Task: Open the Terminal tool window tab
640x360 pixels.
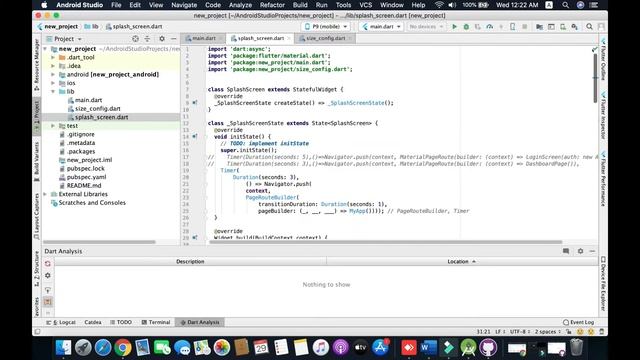Action: (156, 322)
